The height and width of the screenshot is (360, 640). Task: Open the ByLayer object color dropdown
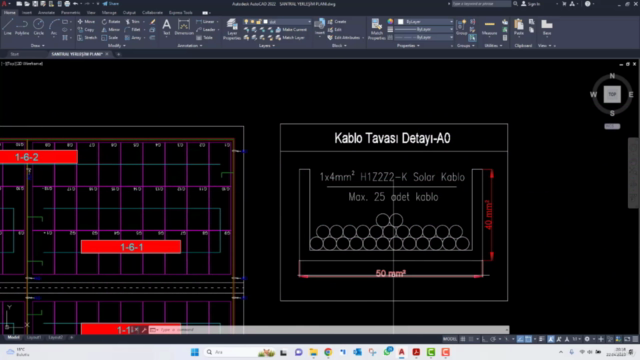click(425, 22)
